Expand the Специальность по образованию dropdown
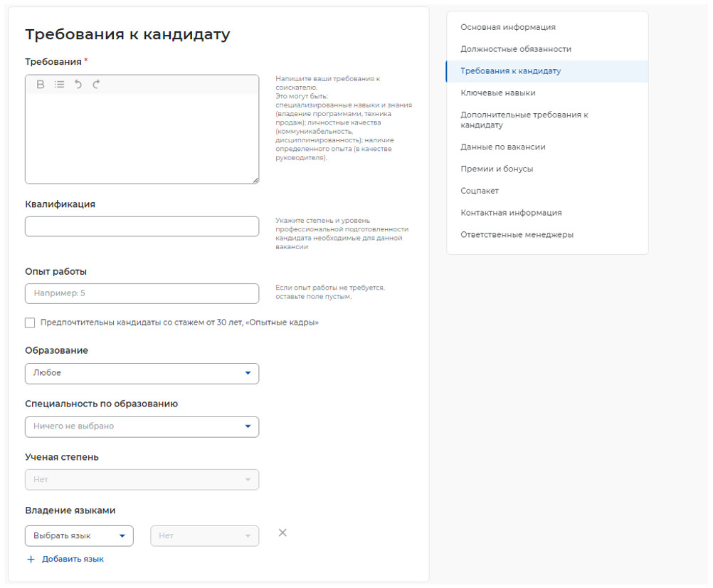This screenshot has height=588, width=713. [x=142, y=426]
